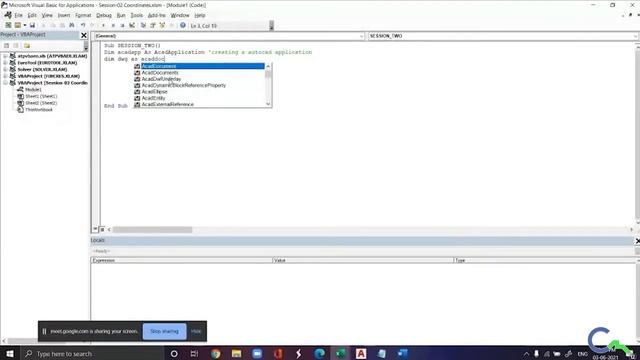Open the Window menu
This screenshot has width=640, height=360.
pyautogui.click(x=180, y=15)
